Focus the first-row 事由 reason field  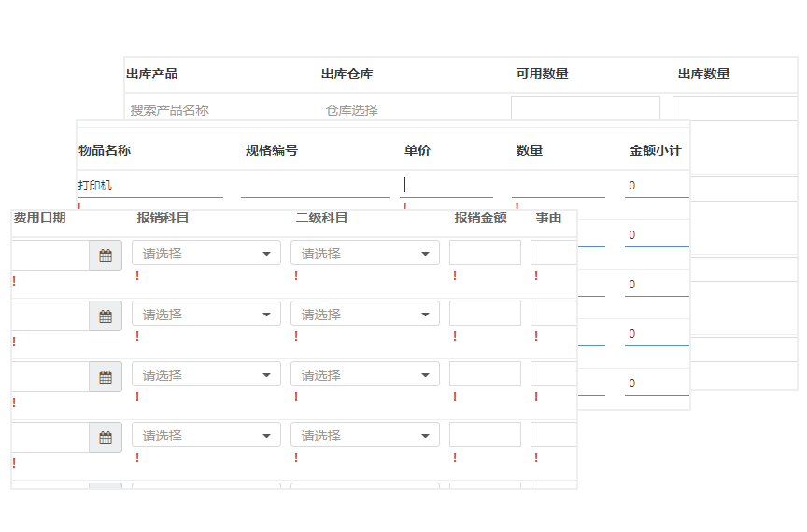(x=554, y=253)
